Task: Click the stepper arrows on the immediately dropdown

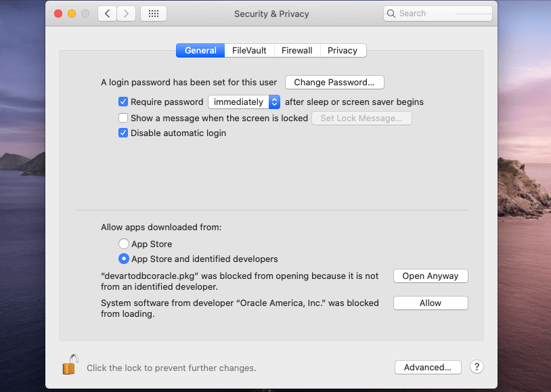Action: [275, 102]
